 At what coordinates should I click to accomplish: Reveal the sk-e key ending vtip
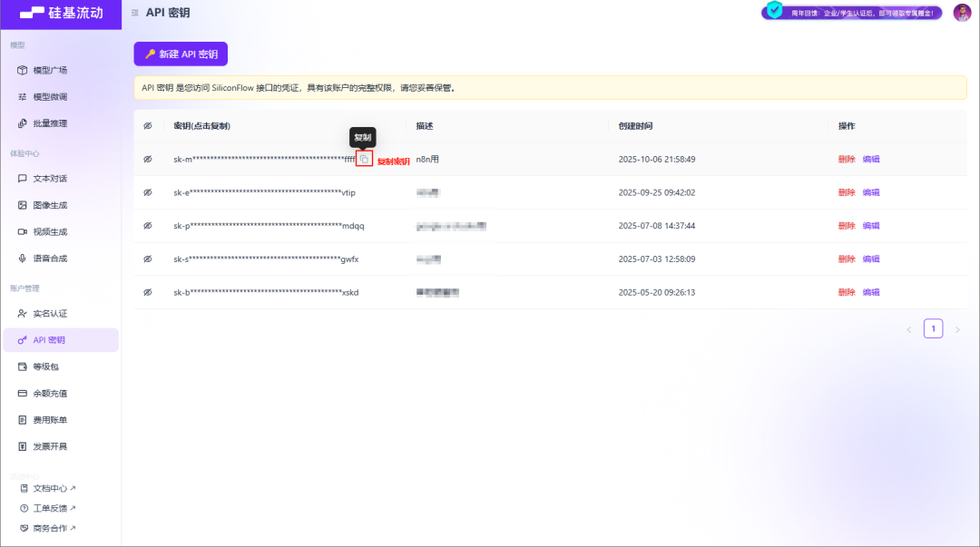click(148, 192)
